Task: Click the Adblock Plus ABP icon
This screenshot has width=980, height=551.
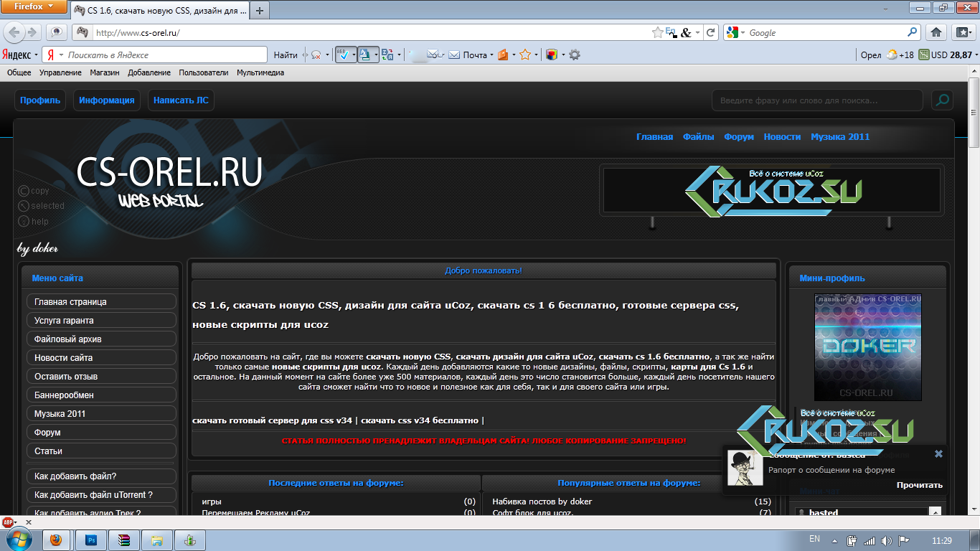Action: [x=8, y=522]
